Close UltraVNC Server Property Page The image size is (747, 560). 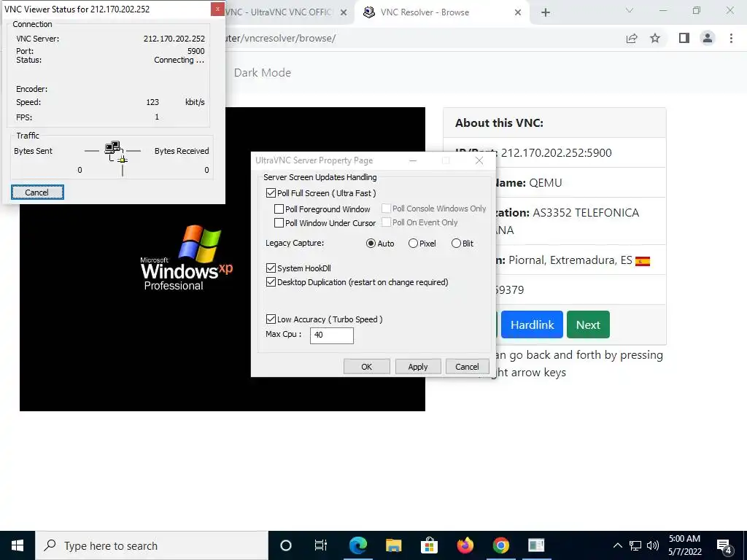pyautogui.click(x=479, y=160)
